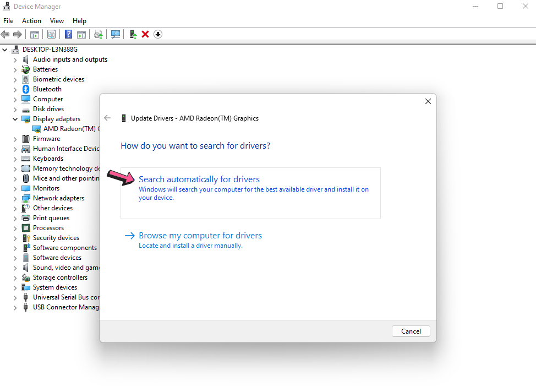
Task: Expand the Network adapters category
Action: pyautogui.click(x=15, y=199)
